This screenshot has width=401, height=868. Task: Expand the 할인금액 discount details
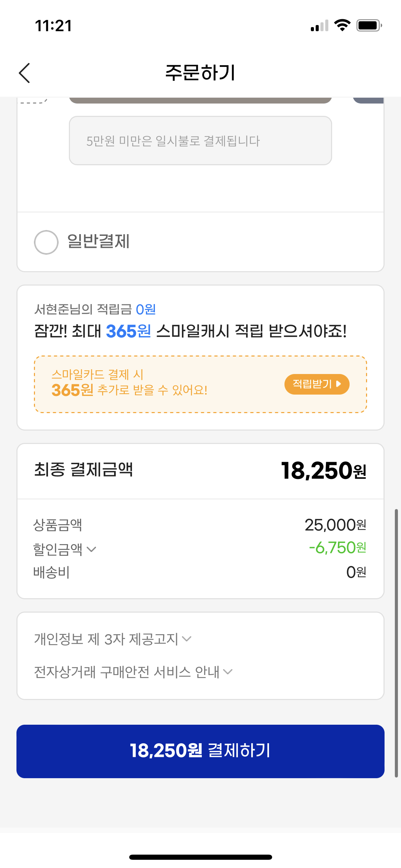pyautogui.click(x=64, y=549)
